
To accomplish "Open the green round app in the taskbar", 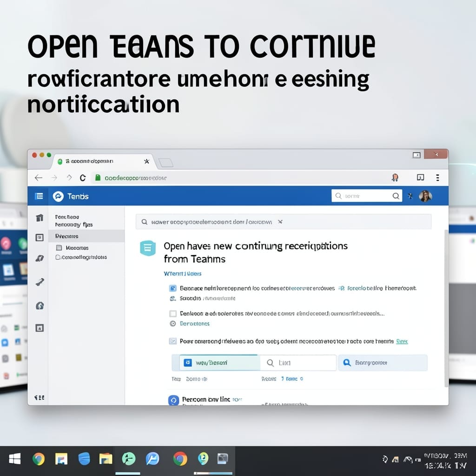I will click(x=129, y=459).
